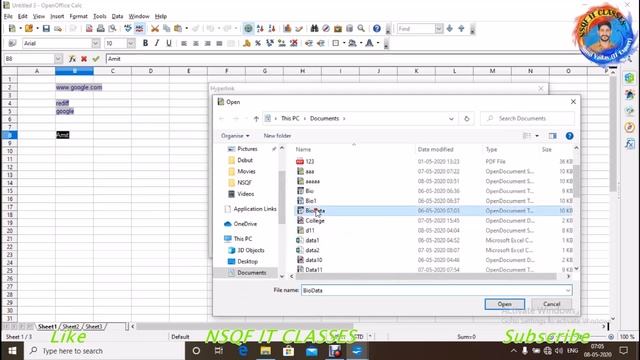640x360 pixels.
Task: Toggle center horizontally alignment
Action: [x=196, y=43]
